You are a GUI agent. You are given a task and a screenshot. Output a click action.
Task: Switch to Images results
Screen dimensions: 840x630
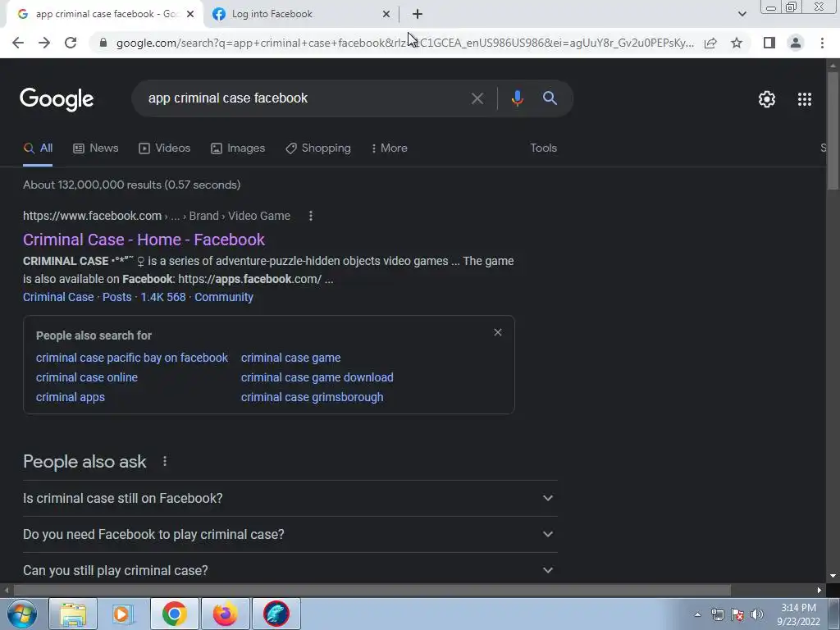pyautogui.click(x=238, y=148)
